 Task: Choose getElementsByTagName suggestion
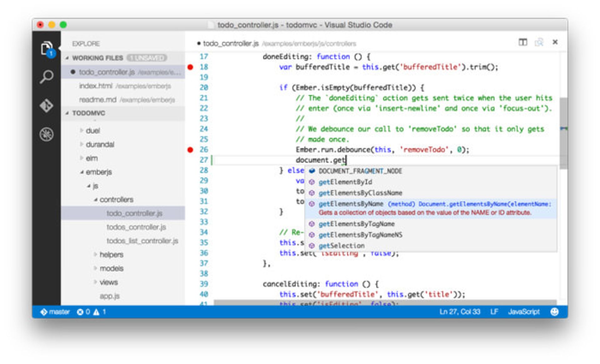pos(356,224)
